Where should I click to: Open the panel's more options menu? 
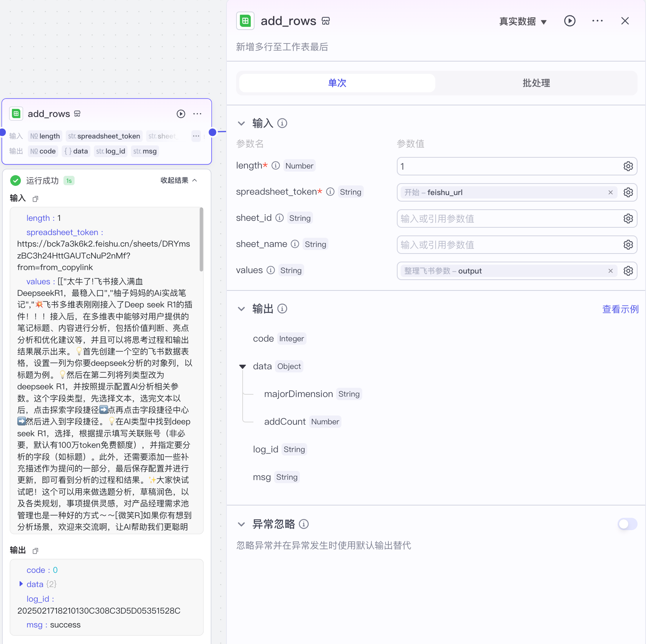pyautogui.click(x=597, y=21)
